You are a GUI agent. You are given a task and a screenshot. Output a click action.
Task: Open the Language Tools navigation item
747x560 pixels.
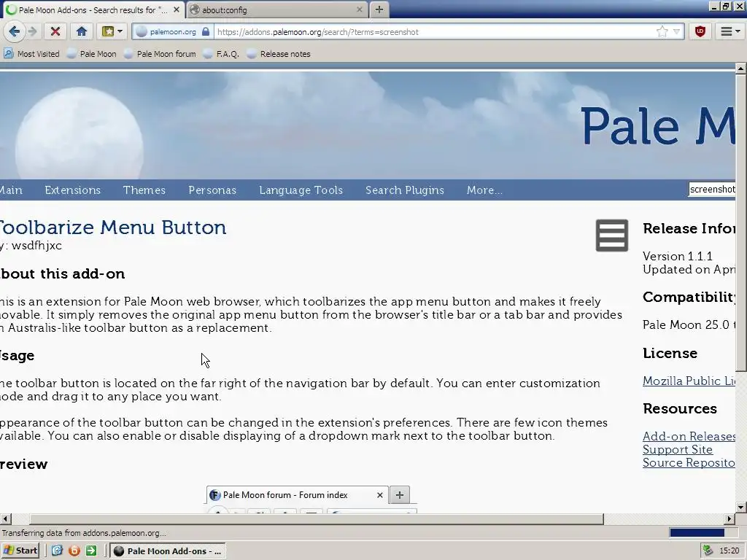coord(301,190)
